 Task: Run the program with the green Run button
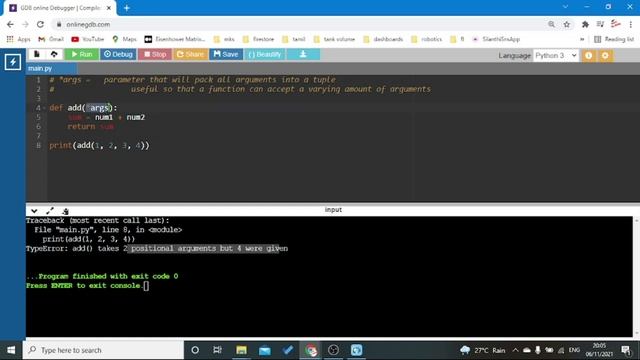click(x=82, y=54)
